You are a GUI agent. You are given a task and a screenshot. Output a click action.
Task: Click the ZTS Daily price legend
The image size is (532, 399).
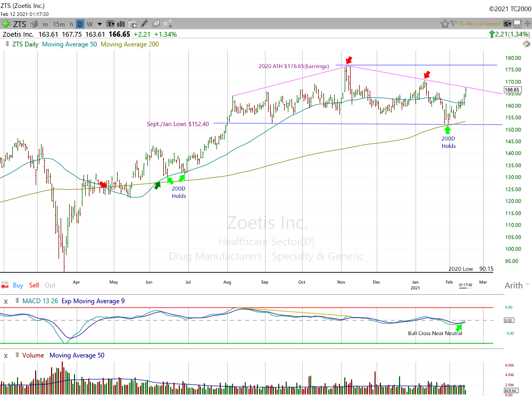[x=26, y=45]
